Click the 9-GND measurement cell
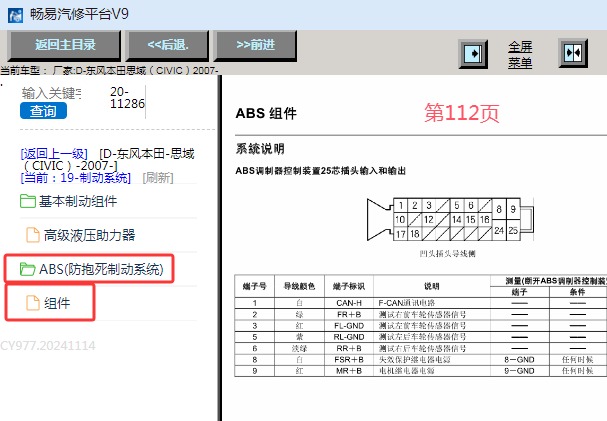The image size is (607, 421). click(519, 371)
